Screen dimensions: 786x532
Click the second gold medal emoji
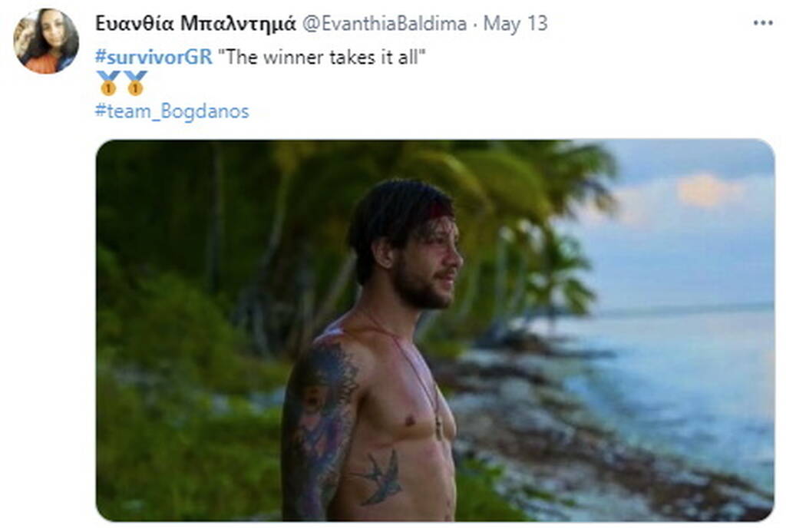coord(135,83)
